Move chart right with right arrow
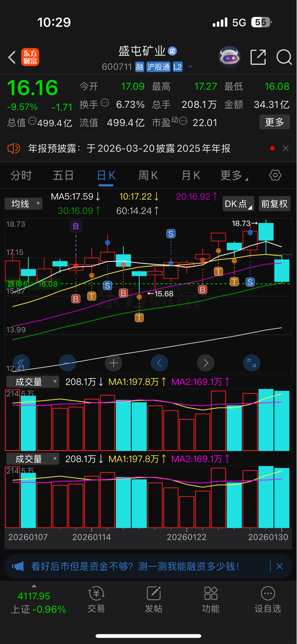The width and height of the screenshot is (297, 644). [206, 363]
